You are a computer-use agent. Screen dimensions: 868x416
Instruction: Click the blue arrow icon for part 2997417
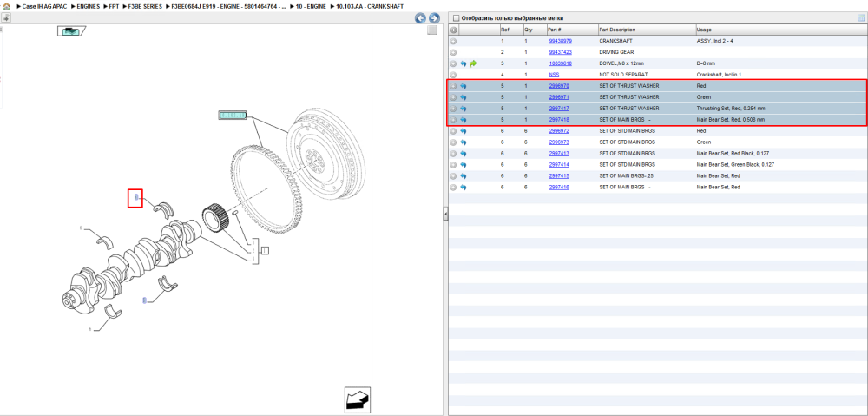point(464,109)
